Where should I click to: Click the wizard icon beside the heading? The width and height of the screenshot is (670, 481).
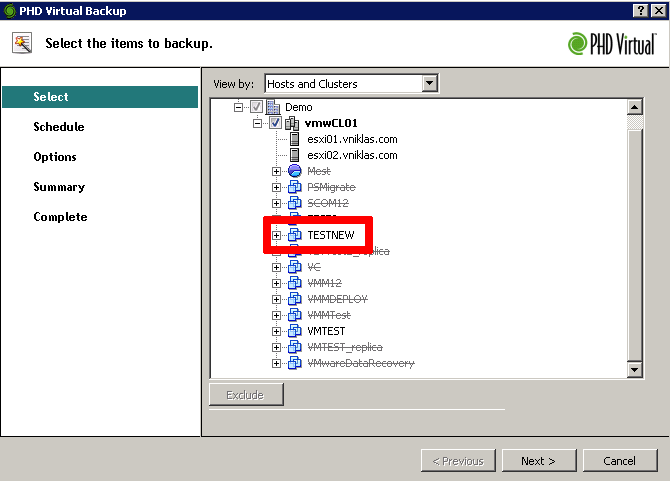[x=22, y=43]
